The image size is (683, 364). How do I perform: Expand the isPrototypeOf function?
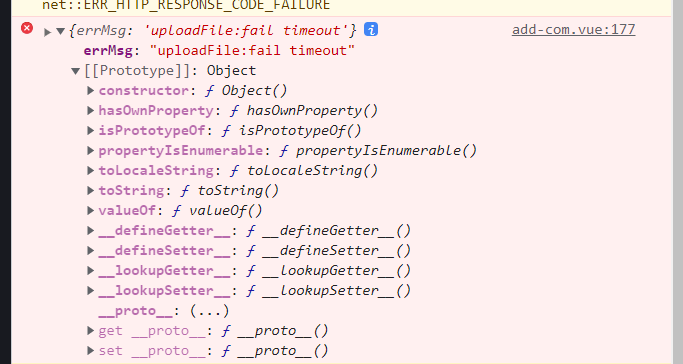[90, 130]
